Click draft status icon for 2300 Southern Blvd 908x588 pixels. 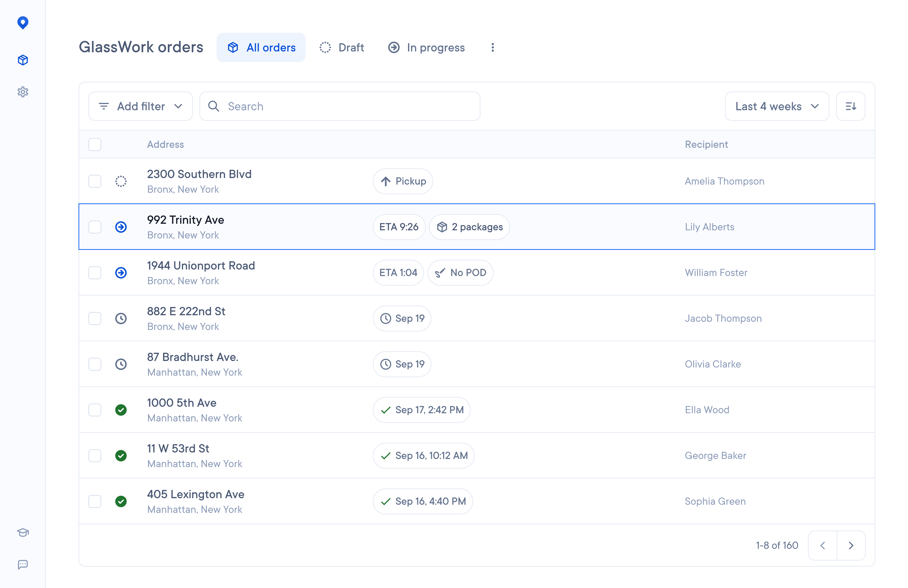point(121,181)
